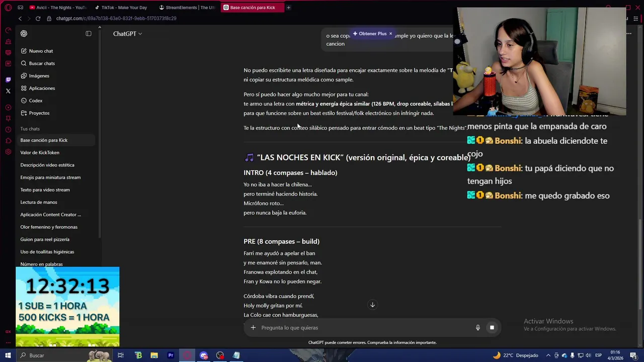The height and width of the screenshot is (362, 644).
Task: Open browsing history clock icon in sidebar
Action: click(x=8, y=129)
